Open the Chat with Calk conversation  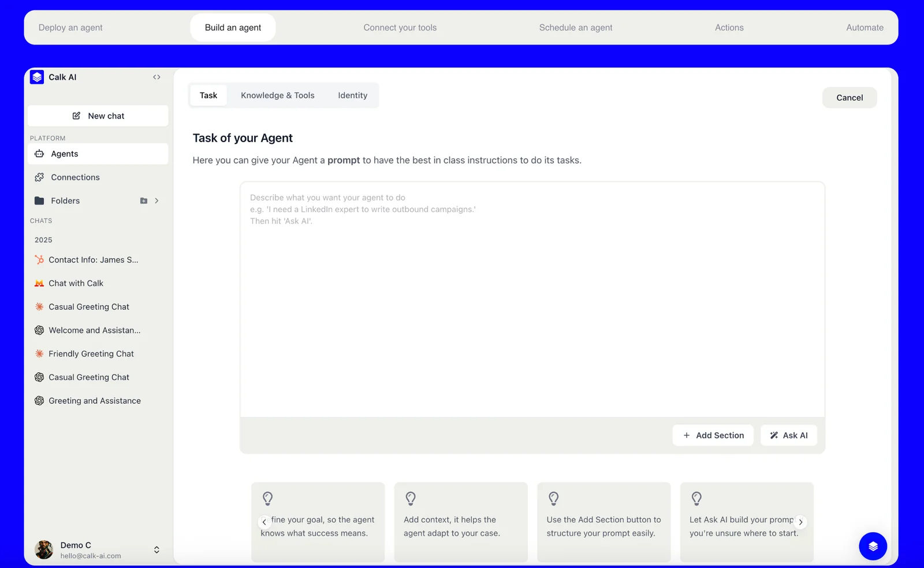[x=76, y=284]
